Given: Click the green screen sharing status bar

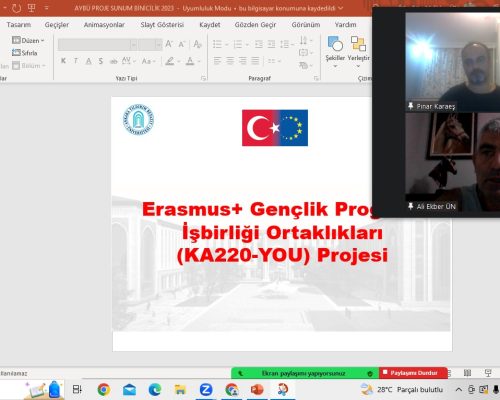Looking at the screenshot, I should (305, 373).
